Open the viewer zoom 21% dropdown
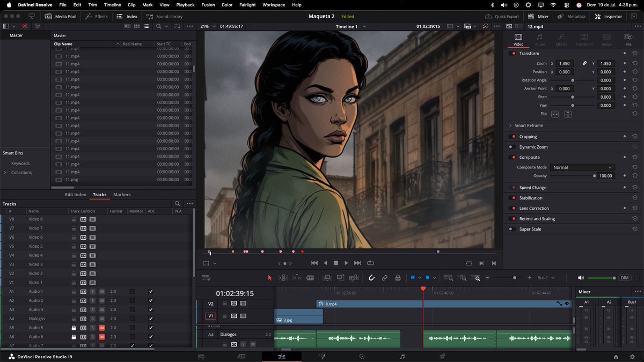The width and height of the screenshot is (644, 362). [208, 26]
